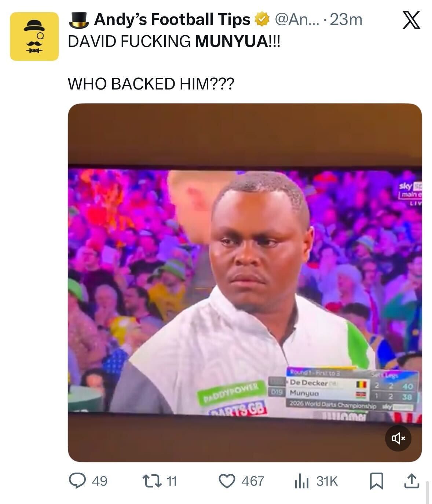Click the 31K views count
Screen dimensions: 432x504
coord(327,481)
